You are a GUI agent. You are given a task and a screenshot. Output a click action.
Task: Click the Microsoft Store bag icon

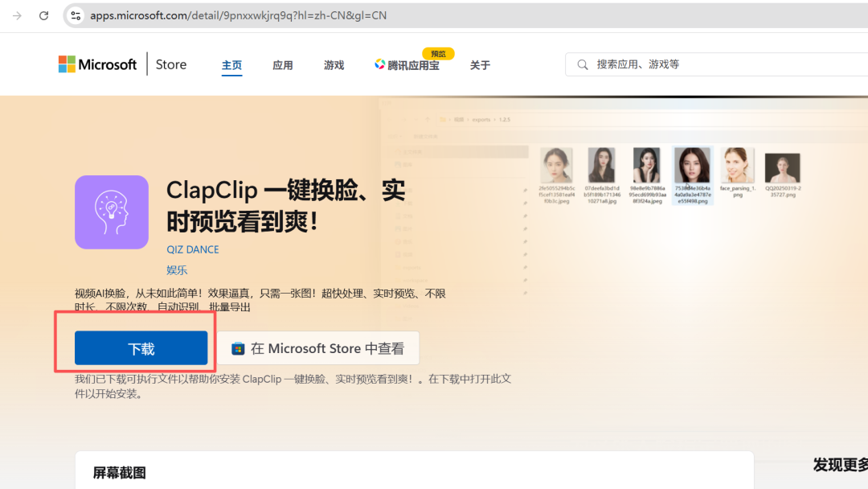238,348
